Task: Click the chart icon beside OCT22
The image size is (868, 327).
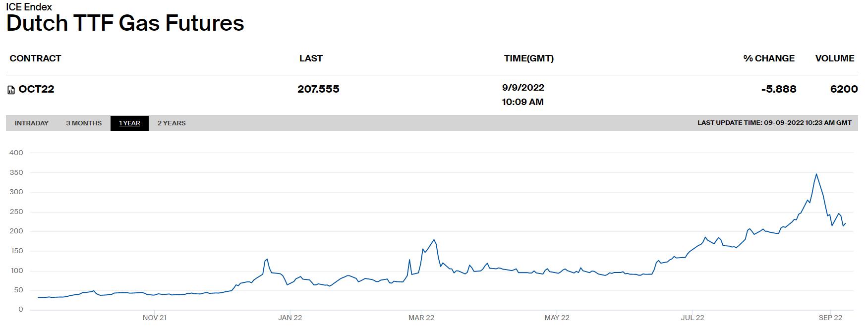Action: pos(11,90)
